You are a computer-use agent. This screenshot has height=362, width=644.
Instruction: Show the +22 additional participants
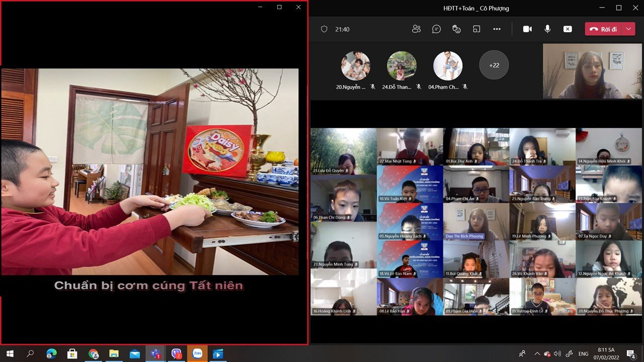494,65
